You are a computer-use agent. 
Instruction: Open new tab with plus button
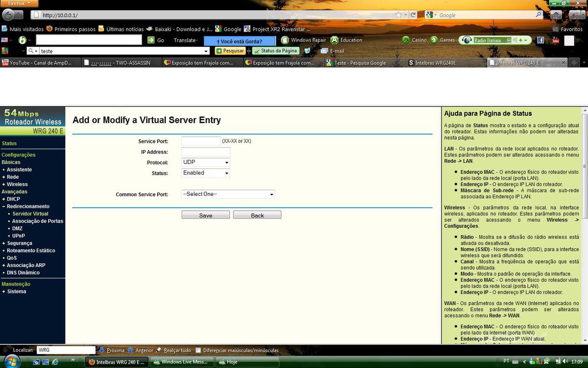[574, 63]
